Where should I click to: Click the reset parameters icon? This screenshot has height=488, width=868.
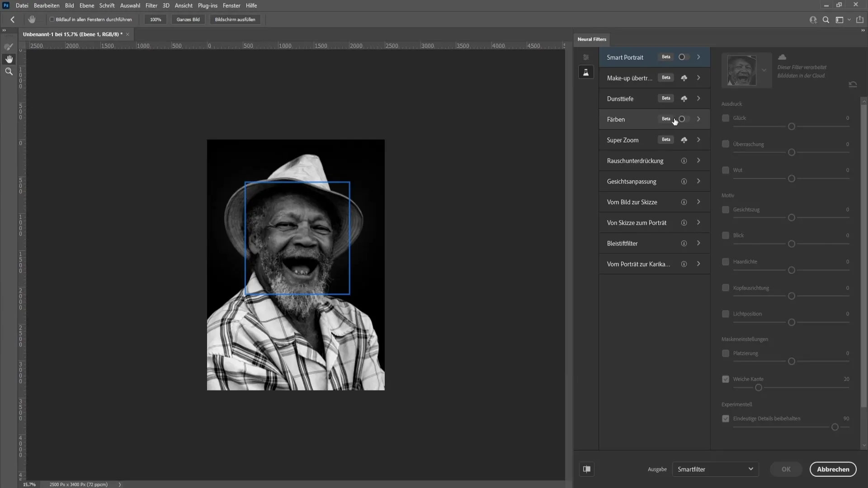tap(853, 84)
